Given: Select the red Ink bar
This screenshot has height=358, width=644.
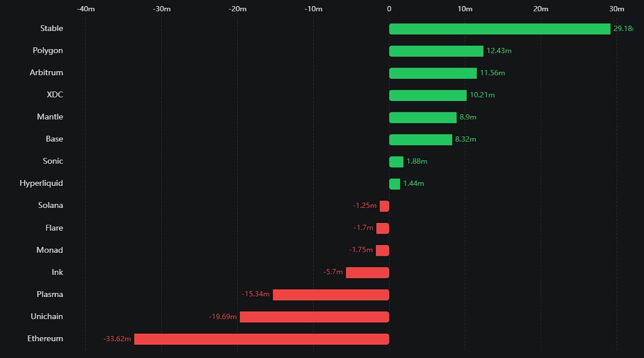Looking at the screenshot, I should click(x=367, y=273).
